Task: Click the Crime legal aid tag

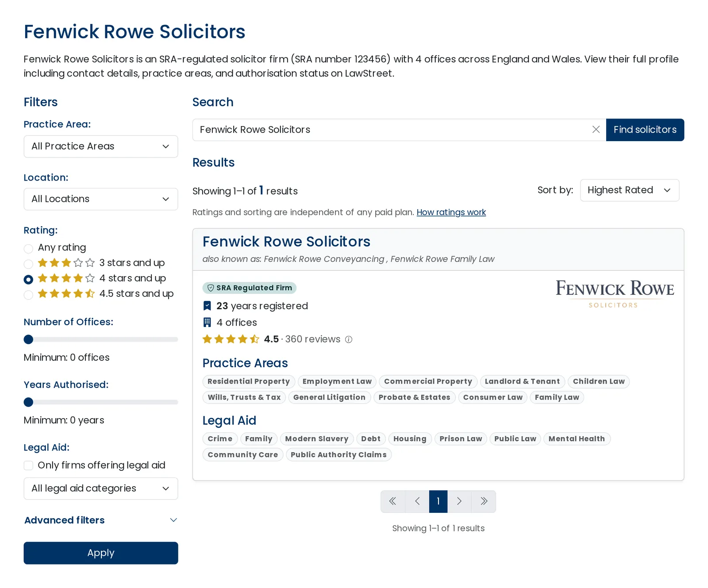Action: point(220,439)
